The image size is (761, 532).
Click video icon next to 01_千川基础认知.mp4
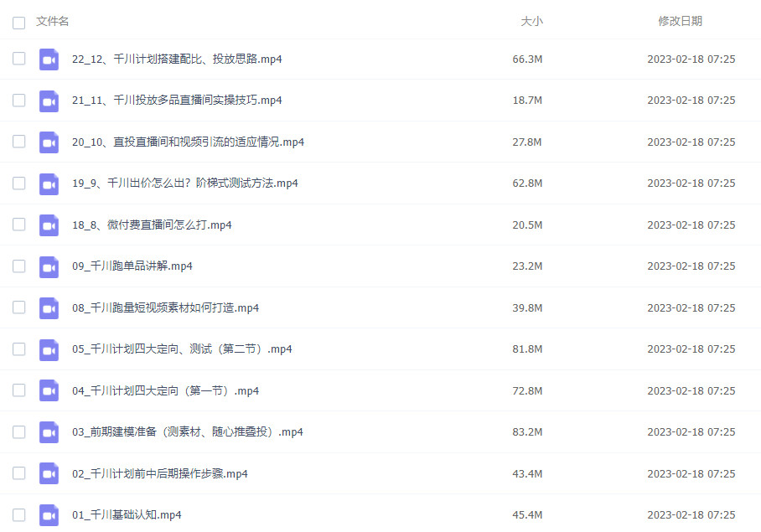coord(49,515)
